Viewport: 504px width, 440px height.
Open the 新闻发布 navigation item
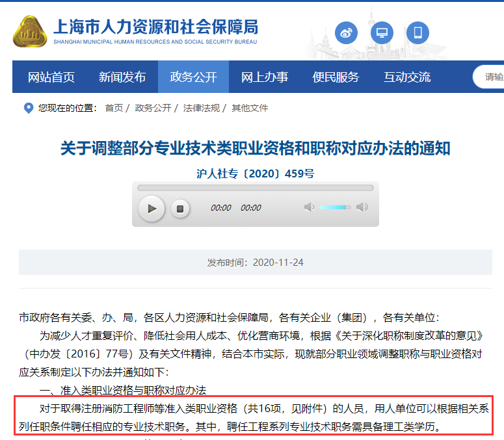[x=122, y=77]
